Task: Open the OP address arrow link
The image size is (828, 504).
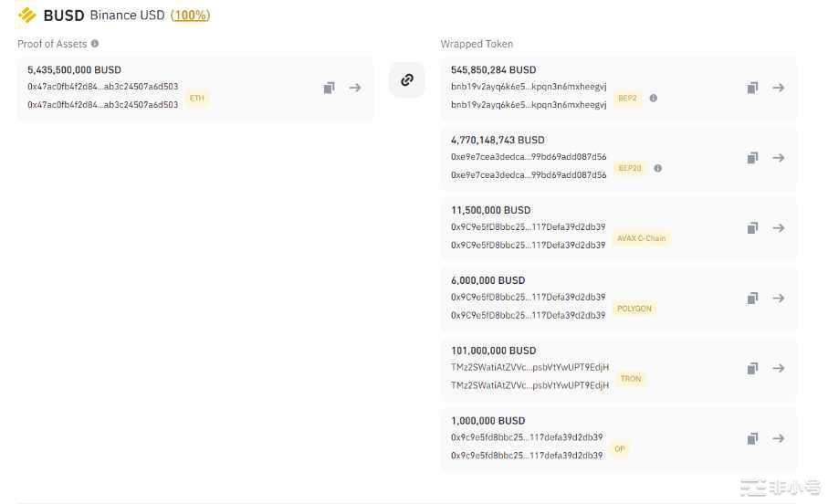Action: click(779, 439)
